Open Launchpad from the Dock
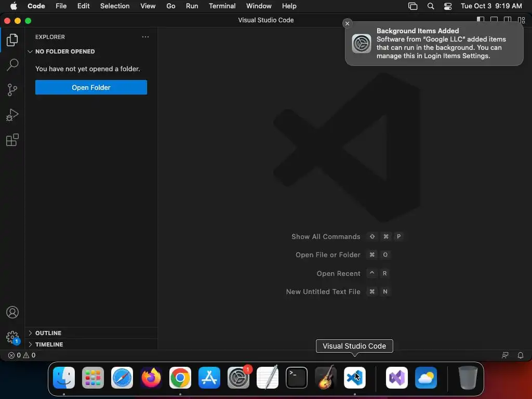 pyautogui.click(x=92, y=378)
